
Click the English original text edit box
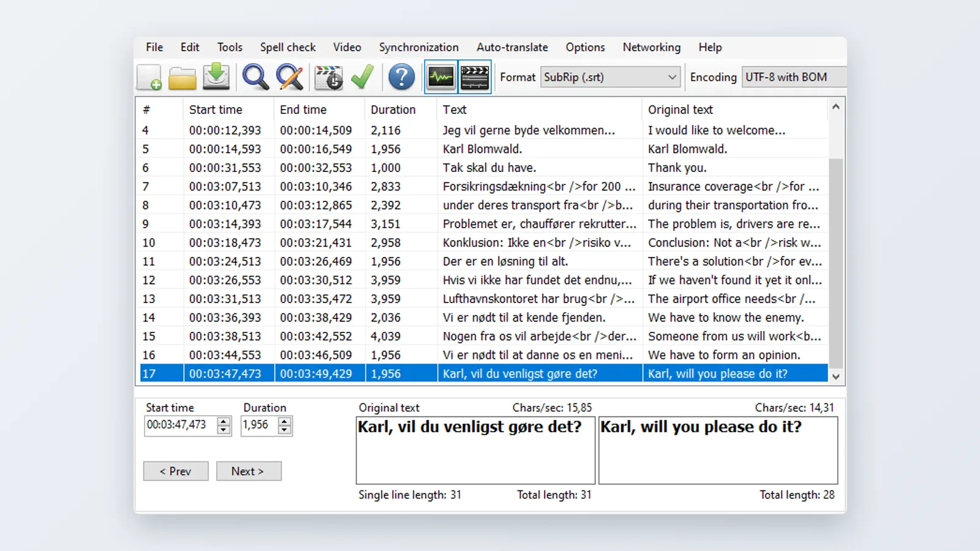click(718, 450)
